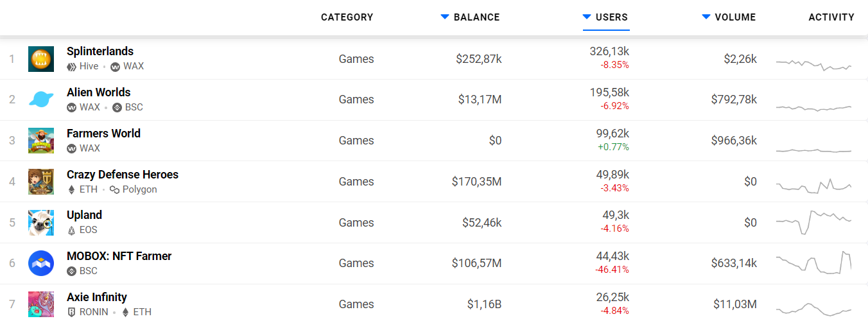Open the MOBOX NFT Farmer icon
The height and width of the screenshot is (321, 868).
(41, 263)
